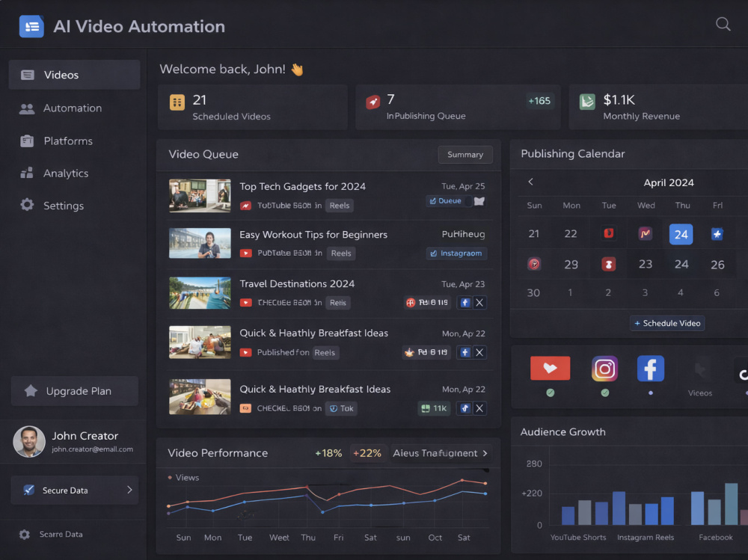Open Easy Workout Tips for Beginners thumbnail

point(200,243)
